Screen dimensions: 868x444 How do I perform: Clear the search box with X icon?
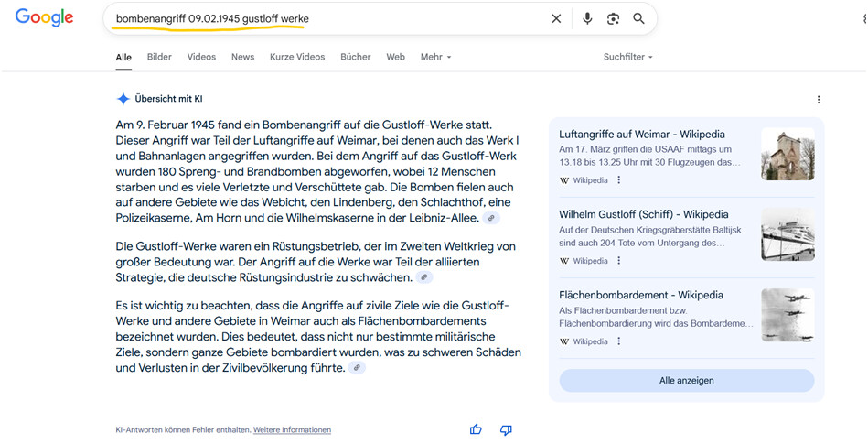(556, 19)
